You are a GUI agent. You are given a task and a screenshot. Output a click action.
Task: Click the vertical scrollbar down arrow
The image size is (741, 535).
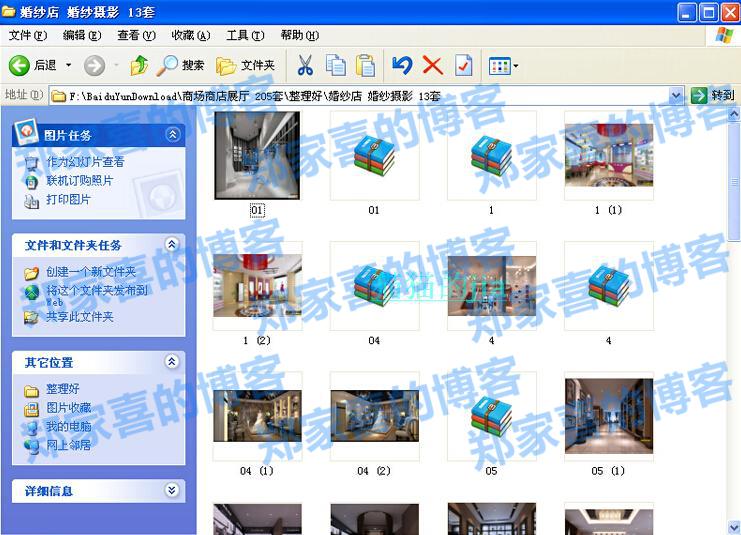point(734,527)
